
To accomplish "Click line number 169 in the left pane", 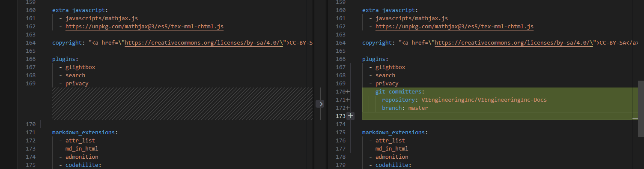I will point(31,84).
